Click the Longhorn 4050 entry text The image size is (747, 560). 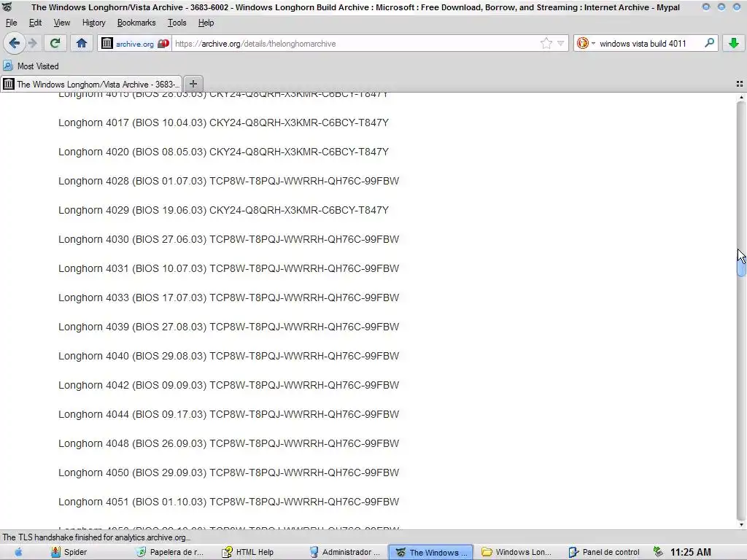(228, 472)
